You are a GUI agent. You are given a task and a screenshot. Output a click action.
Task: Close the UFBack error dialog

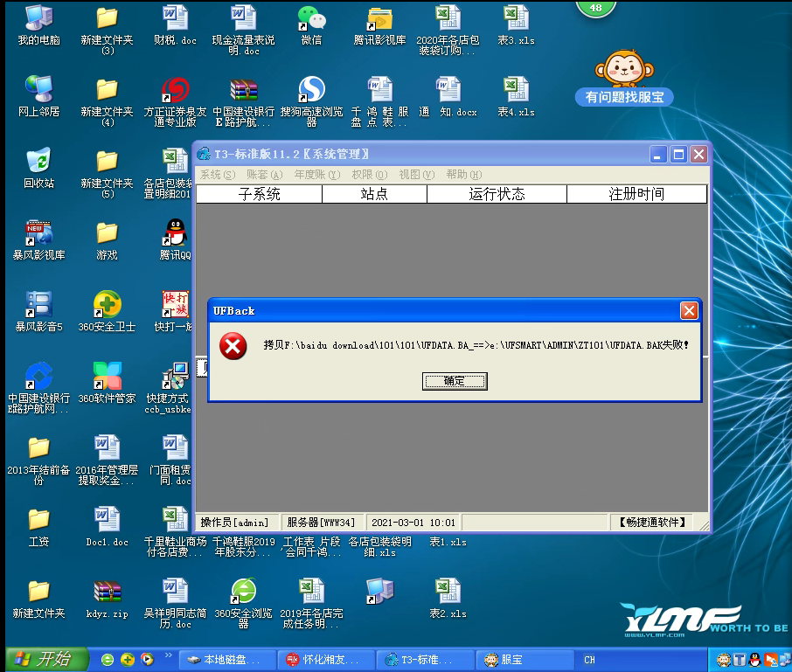[689, 310]
